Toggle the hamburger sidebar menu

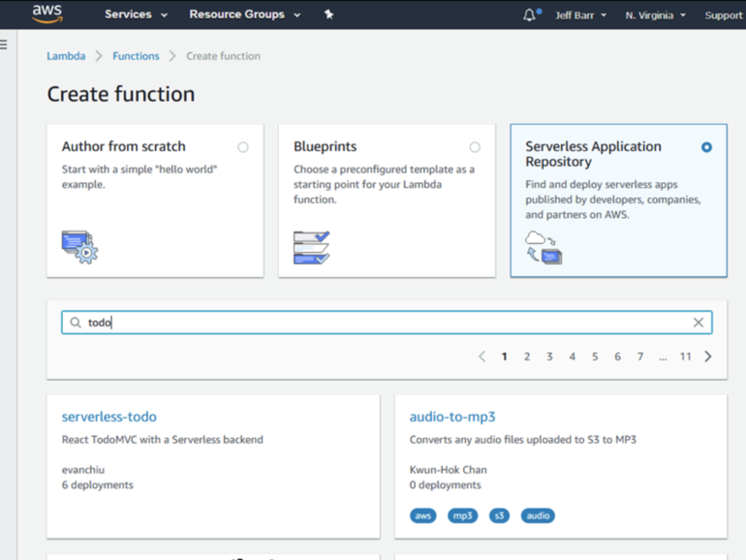pyautogui.click(x=4, y=45)
